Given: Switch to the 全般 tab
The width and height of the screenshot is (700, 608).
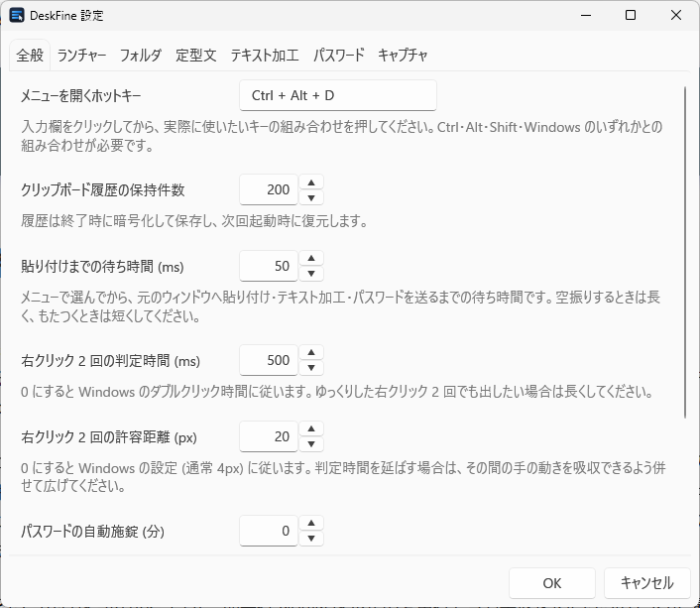Looking at the screenshot, I should 30,56.
